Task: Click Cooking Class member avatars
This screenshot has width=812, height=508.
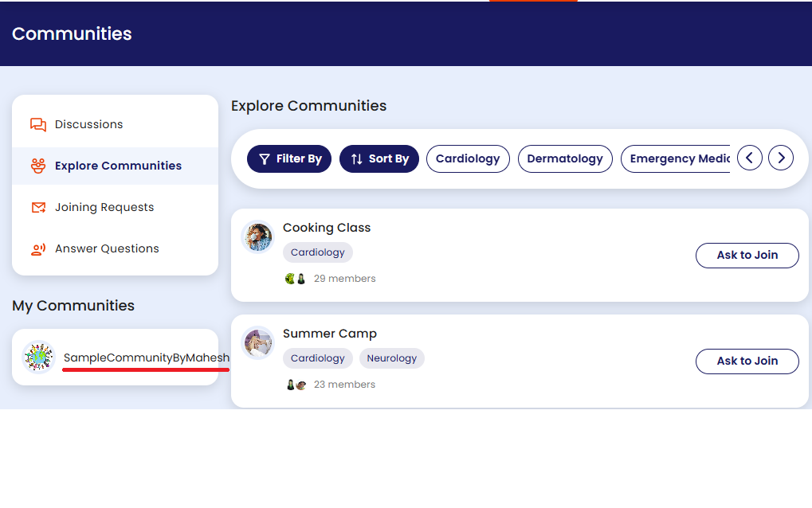Action: 295,279
